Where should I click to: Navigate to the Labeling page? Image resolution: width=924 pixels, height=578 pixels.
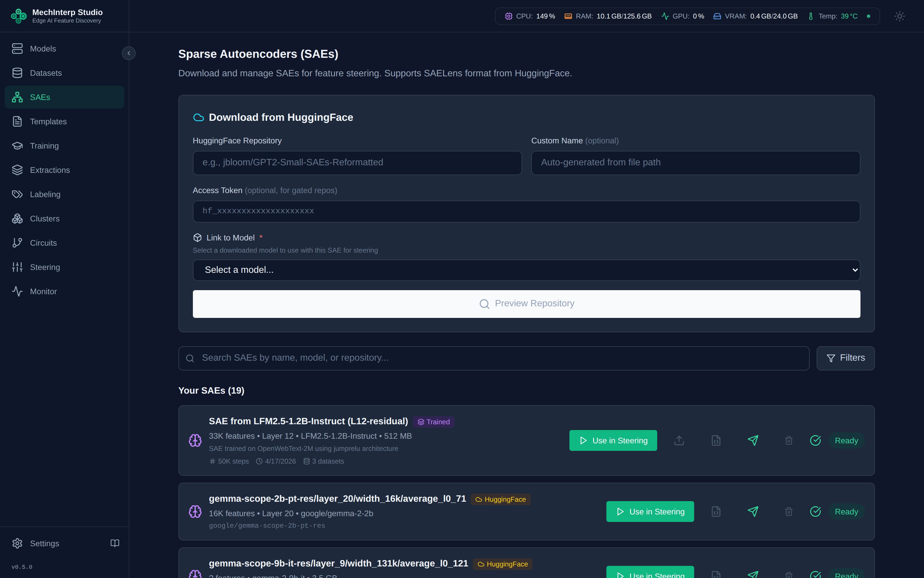pos(64,194)
